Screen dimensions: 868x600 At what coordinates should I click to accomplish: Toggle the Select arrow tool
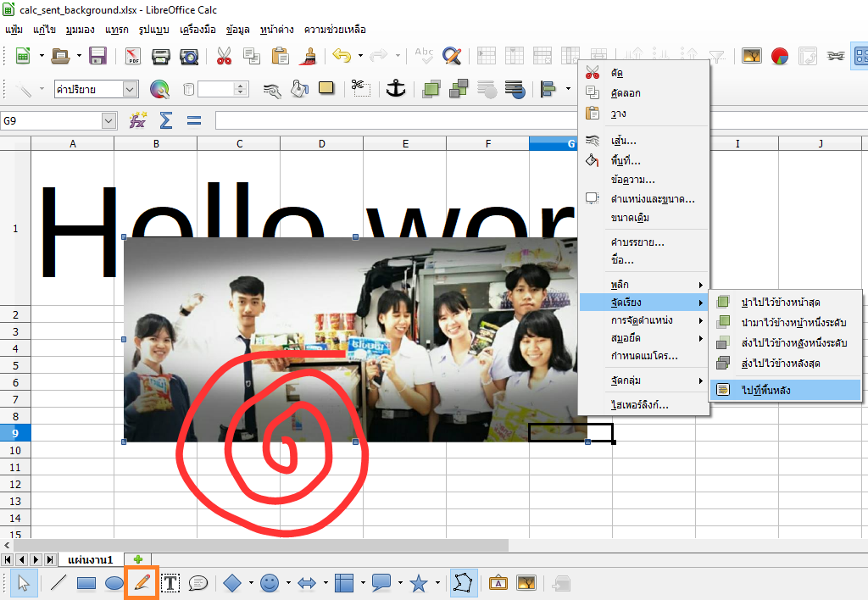(x=24, y=583)
